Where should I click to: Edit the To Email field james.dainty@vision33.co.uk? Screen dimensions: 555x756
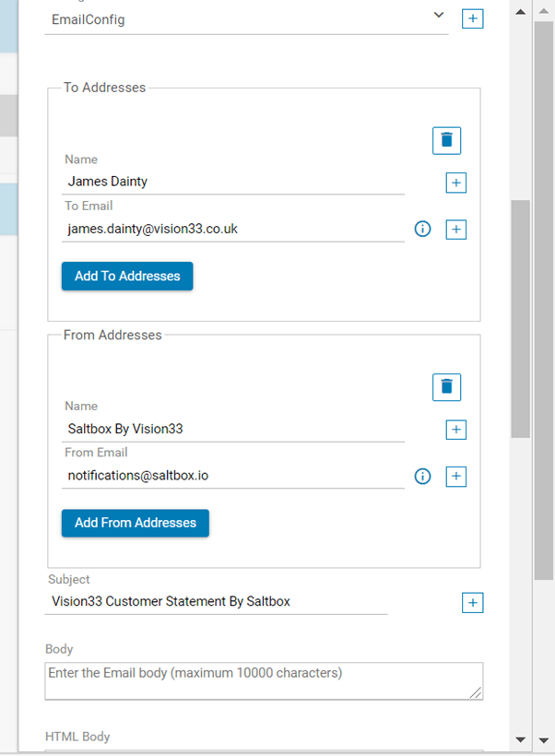233,229
